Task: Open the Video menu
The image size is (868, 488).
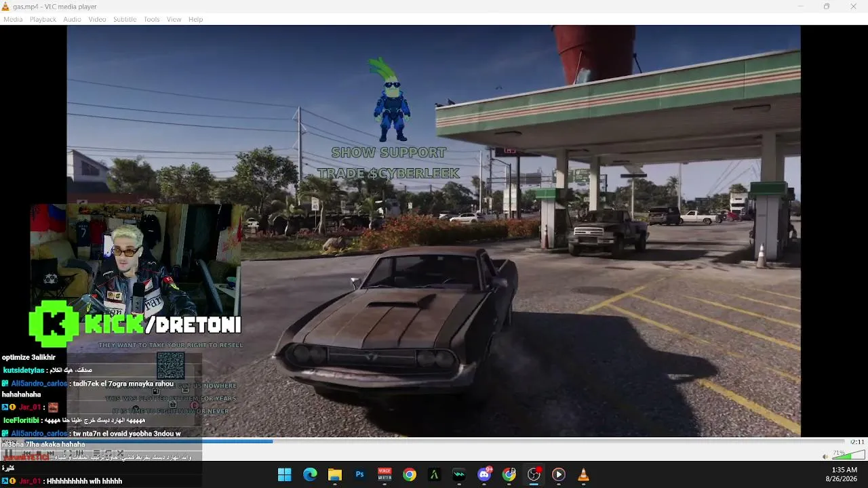Action: point(97,19)
